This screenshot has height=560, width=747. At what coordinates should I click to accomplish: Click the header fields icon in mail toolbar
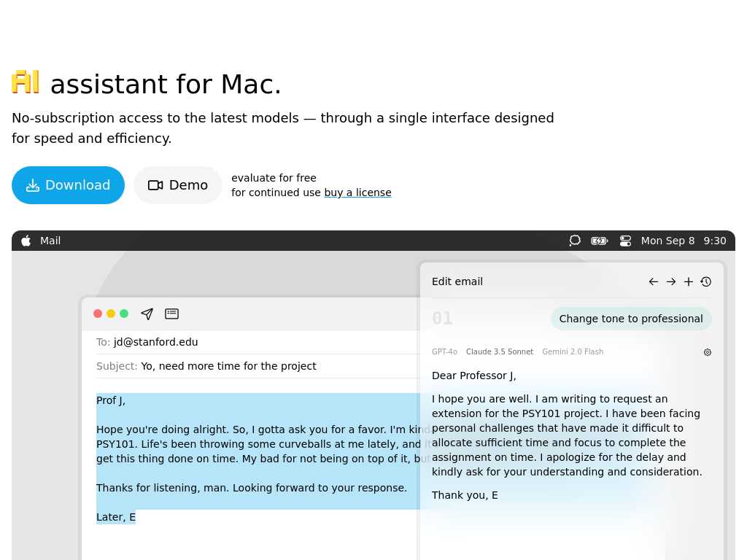coord(171,314)
